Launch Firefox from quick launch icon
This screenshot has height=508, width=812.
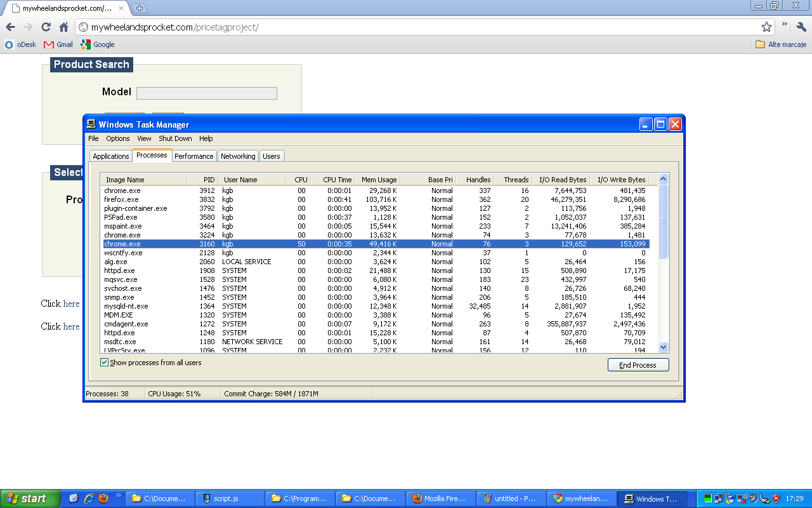103,498
